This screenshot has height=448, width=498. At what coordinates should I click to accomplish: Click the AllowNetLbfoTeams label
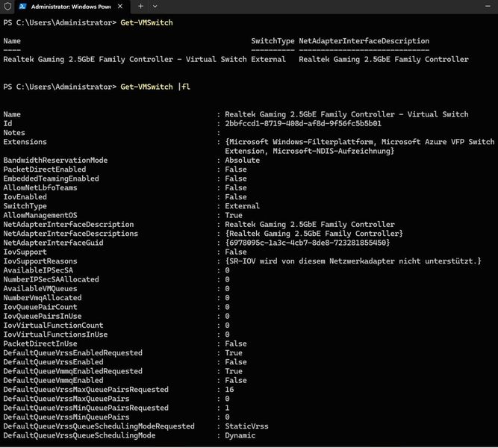point(40,187)
